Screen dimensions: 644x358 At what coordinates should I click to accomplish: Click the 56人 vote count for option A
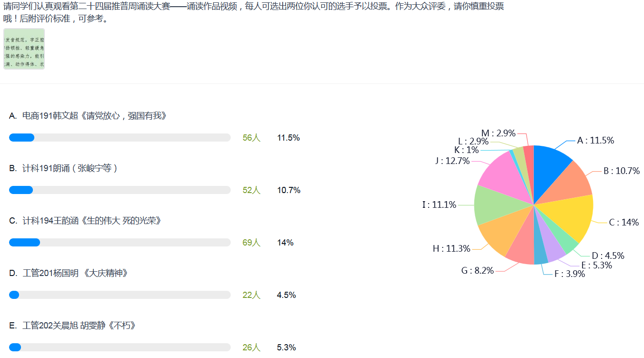tap(251, 138)
